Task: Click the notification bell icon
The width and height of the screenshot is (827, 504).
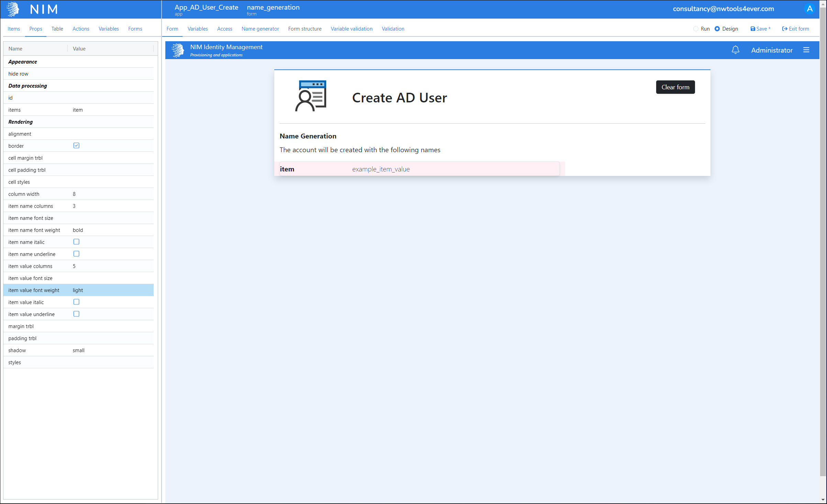Action: 735,50
